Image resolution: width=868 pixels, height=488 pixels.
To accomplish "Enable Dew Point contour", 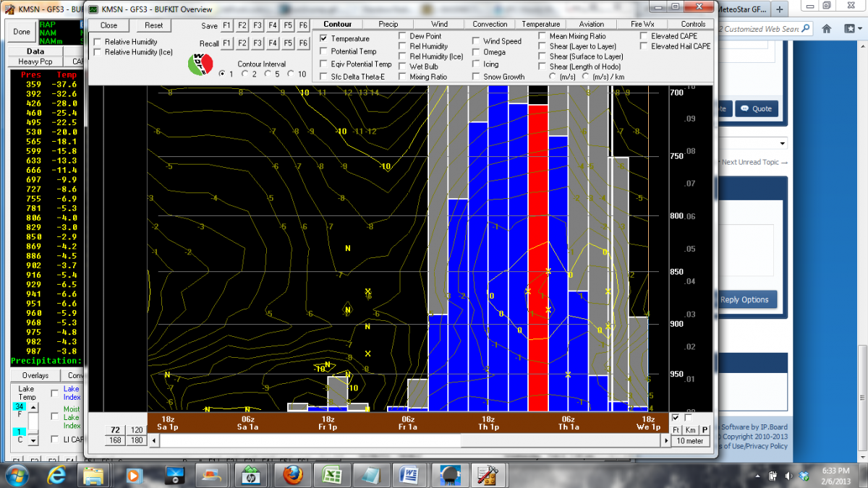I will [x=403, y=35].
